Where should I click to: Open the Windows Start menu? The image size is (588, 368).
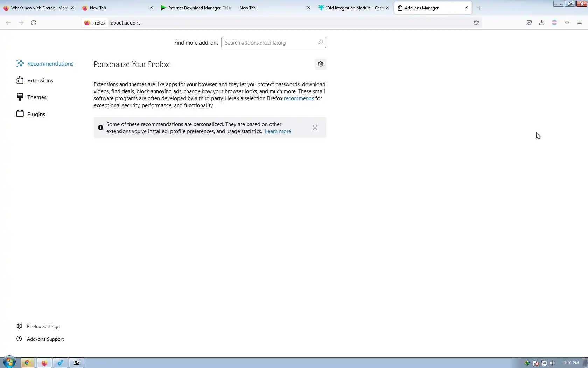(9, 363)
